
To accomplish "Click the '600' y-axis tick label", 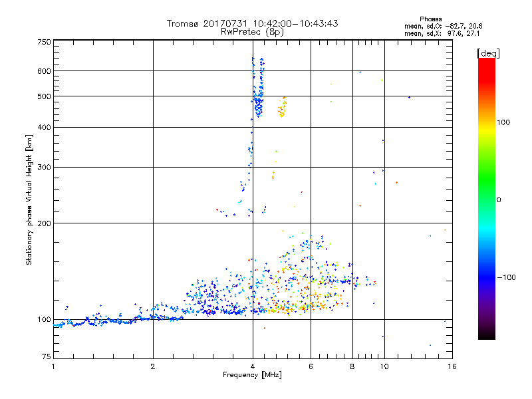I will coord(44,71).
